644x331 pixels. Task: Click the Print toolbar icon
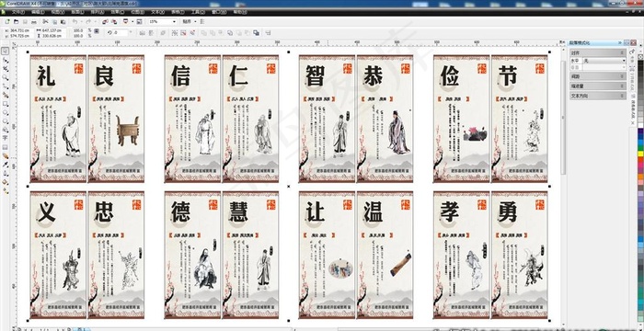34,21
